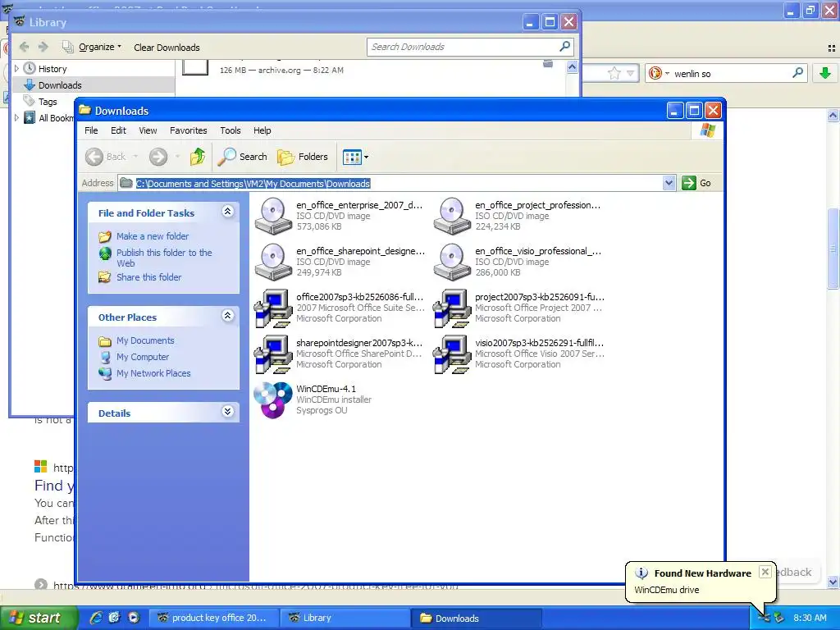This screenshot has width=840, height=630.
Task: Click the bookmark star icon in browser
Action: click(x=614, y=73)
